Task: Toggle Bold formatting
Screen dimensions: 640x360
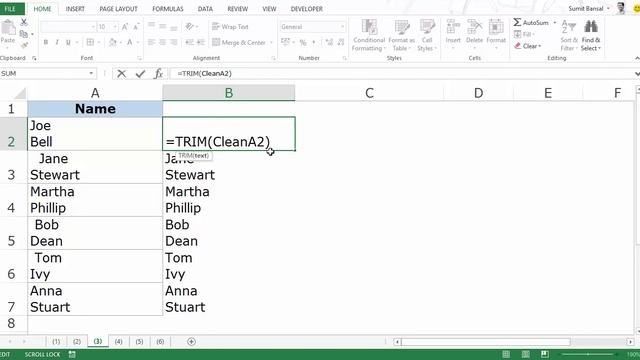Action: 46,42
